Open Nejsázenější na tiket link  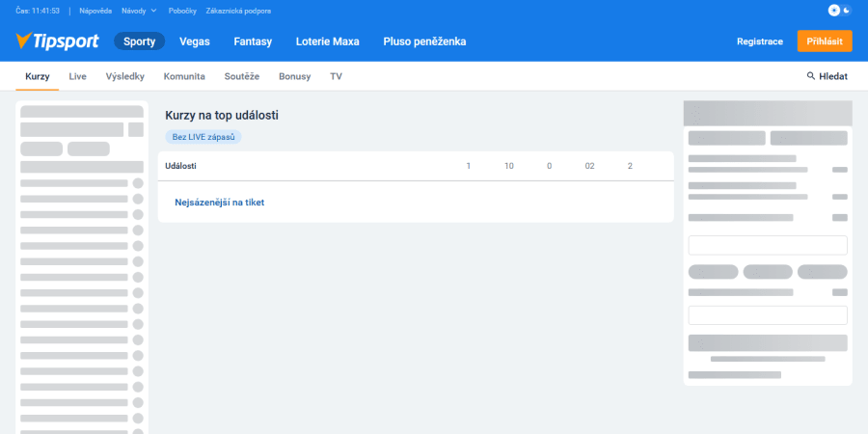pyautogui.click(x=220, y=203)
